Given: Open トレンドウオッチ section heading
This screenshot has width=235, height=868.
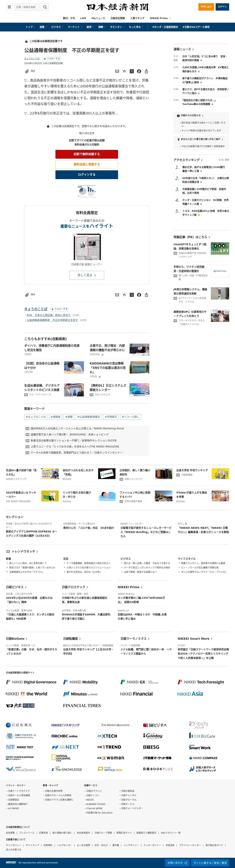Looking at the screenshot, I should [x=25, y=552].
